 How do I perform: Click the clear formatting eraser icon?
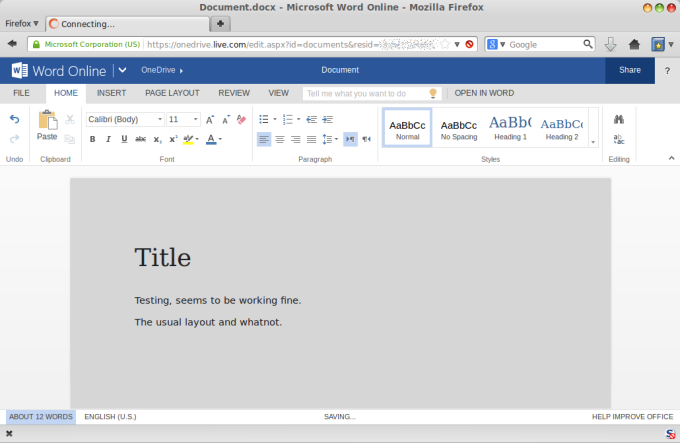tap(241, 119)
